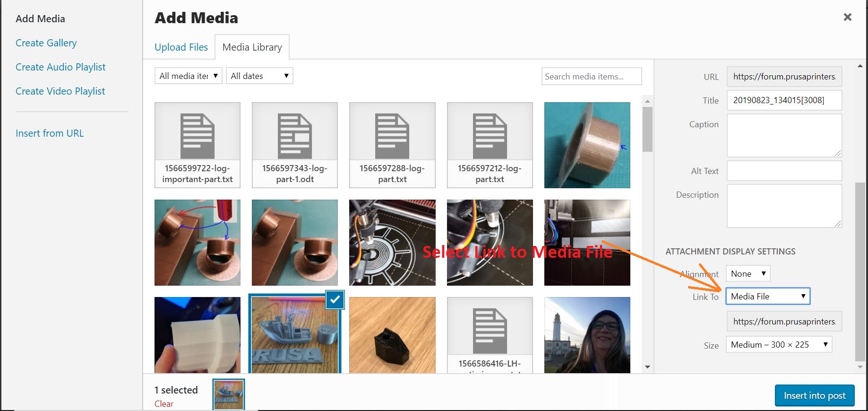Pick the 1566597212-log-part.txt file icon
The width and height of the screenshot is (868, 411).
pyautogui.click(x=490, y=136)
